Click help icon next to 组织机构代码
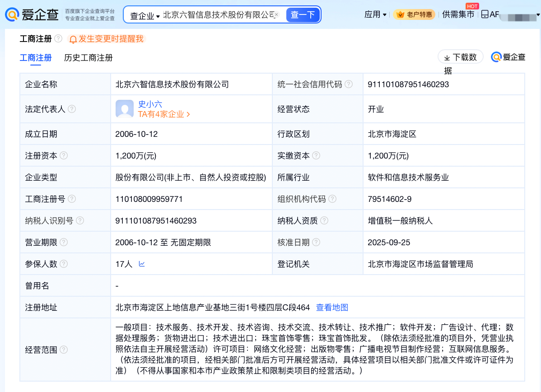This screenshot has height=392, width=541. coord(332,199)
